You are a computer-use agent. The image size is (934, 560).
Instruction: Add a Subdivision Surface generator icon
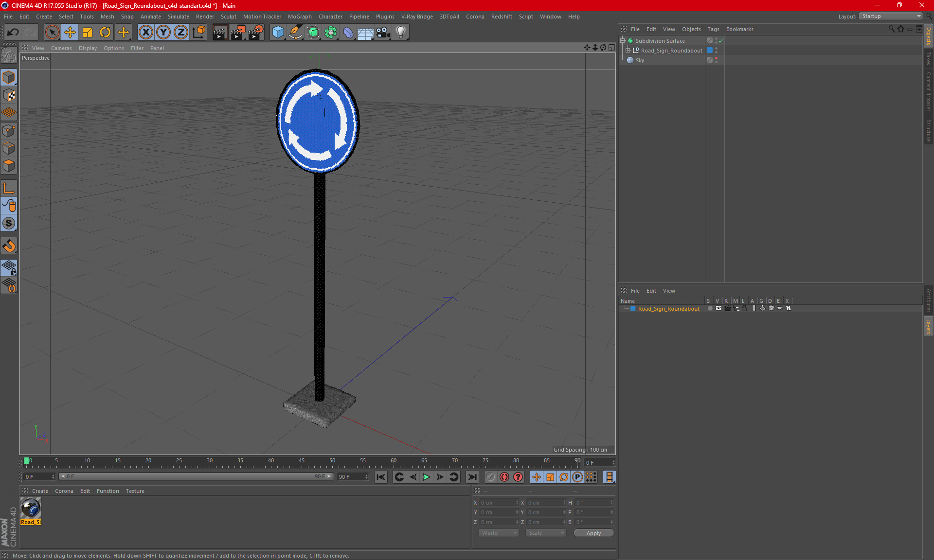(x=313, y=33)
